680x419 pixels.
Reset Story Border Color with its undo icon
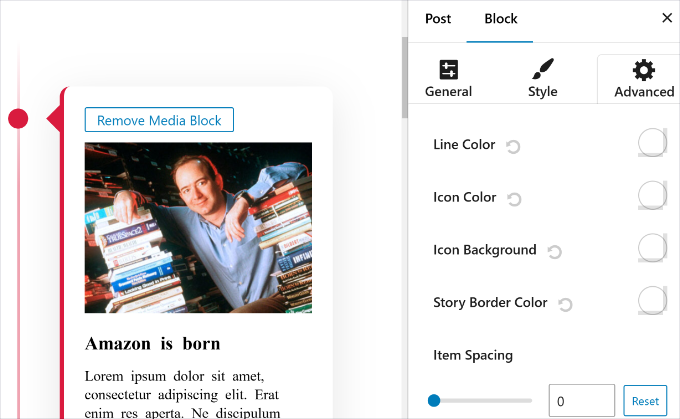(x=565, y=304)
